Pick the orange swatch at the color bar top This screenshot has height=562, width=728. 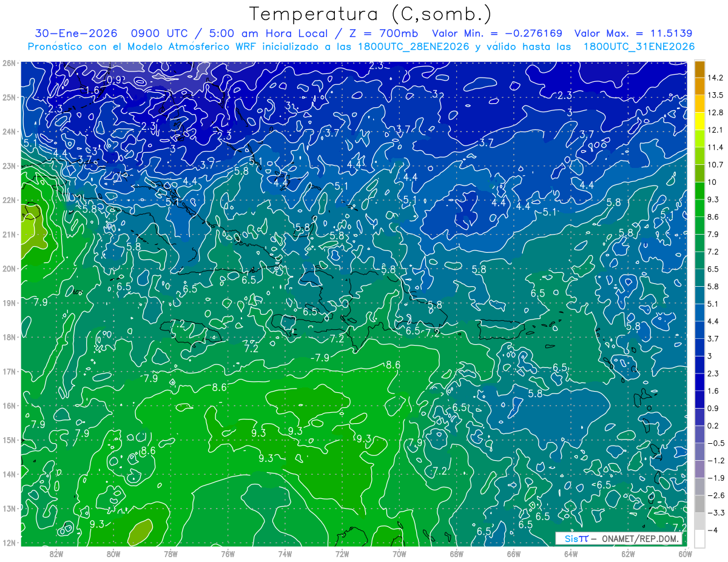coord(699,70)
